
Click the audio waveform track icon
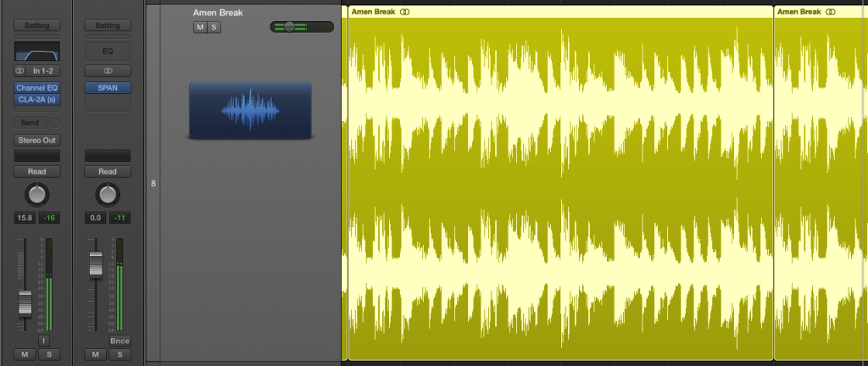point(250,110)
